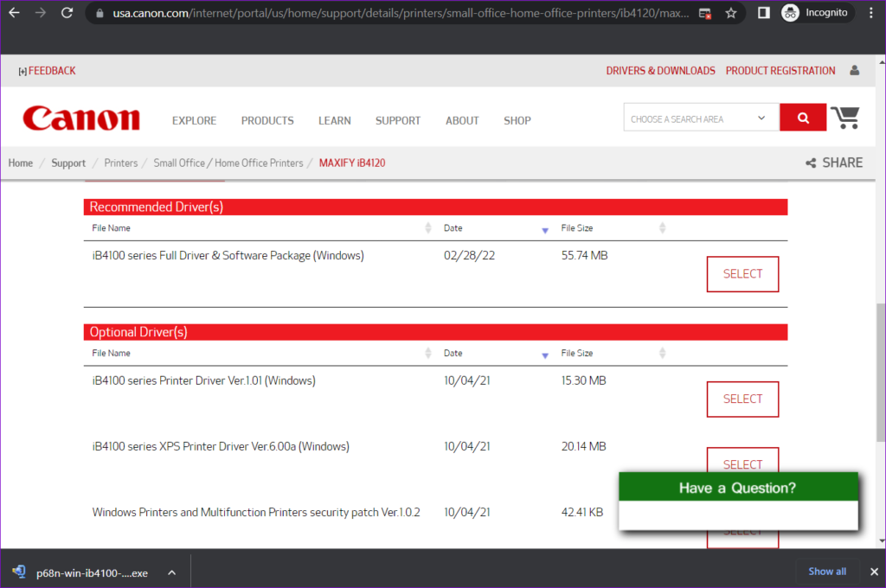Open Chrome three-dot menu

pyautogui.click(x=870, y=13)
